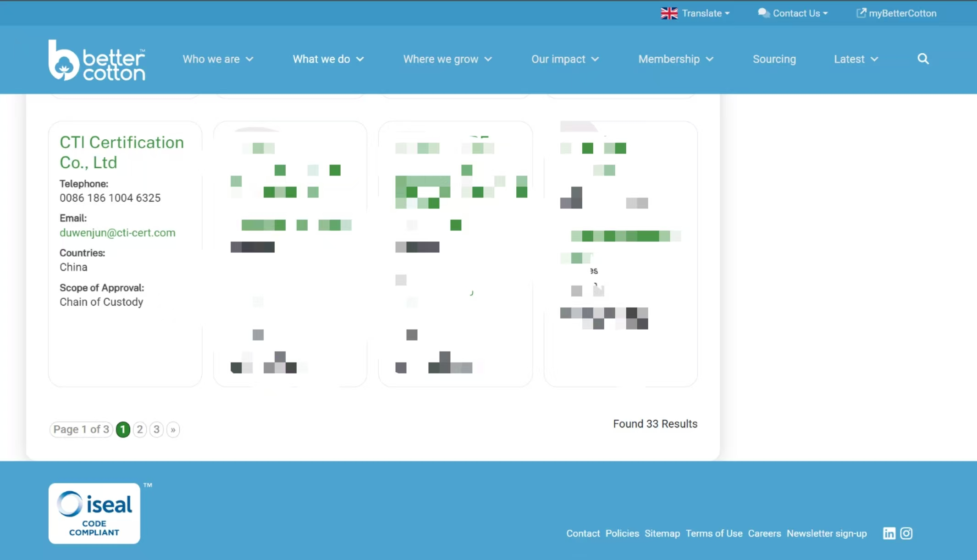Open the CTI Certification Co., Ltd title
Image resolution: width=977 pixels, height=560 pixels.
121,152
